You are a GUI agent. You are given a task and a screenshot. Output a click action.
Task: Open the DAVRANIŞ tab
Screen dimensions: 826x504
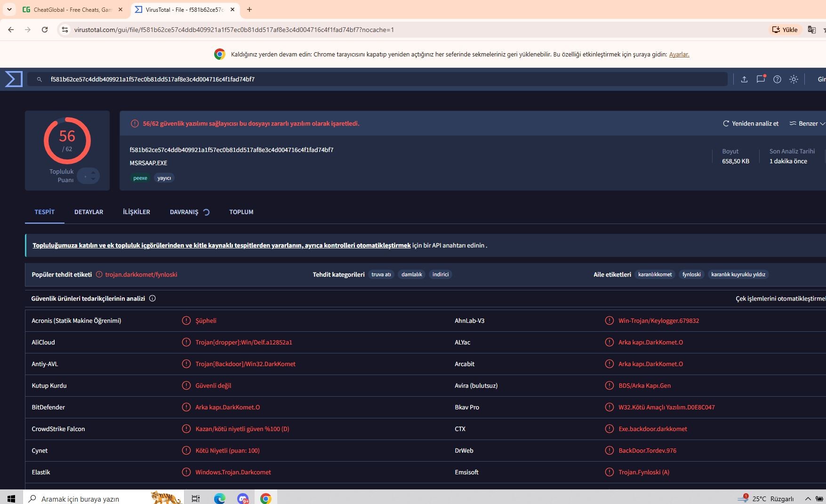pos(189,212)
